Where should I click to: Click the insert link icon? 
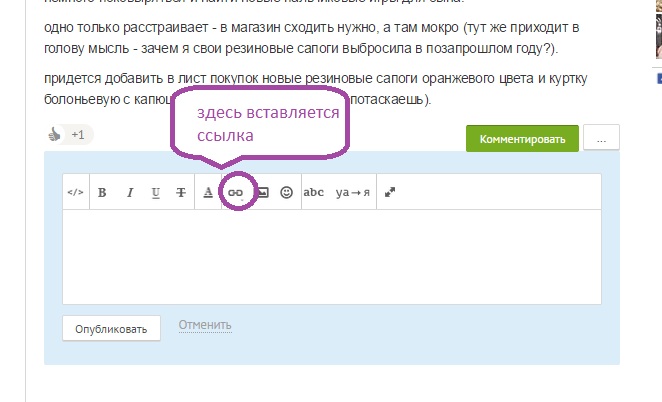tap(236, 192)
